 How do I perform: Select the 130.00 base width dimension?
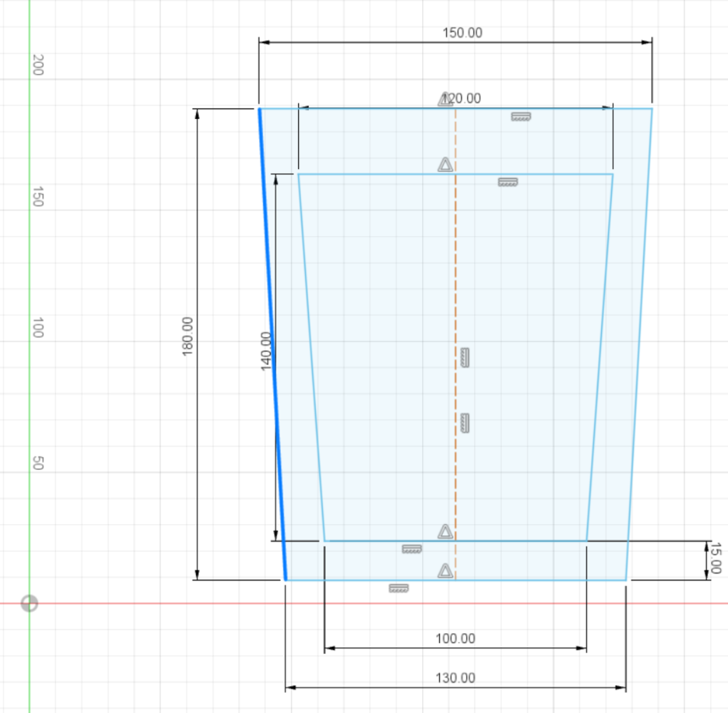[x=455, y=677]
